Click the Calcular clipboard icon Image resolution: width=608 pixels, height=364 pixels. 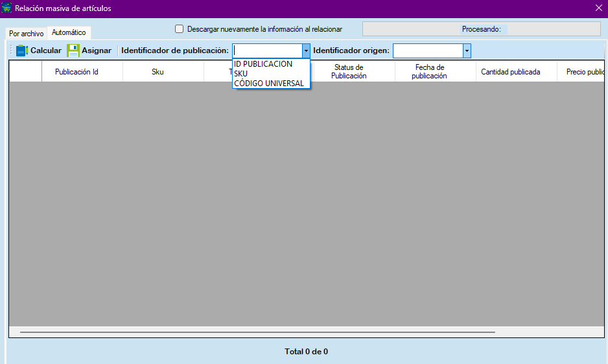coord(22,51)
